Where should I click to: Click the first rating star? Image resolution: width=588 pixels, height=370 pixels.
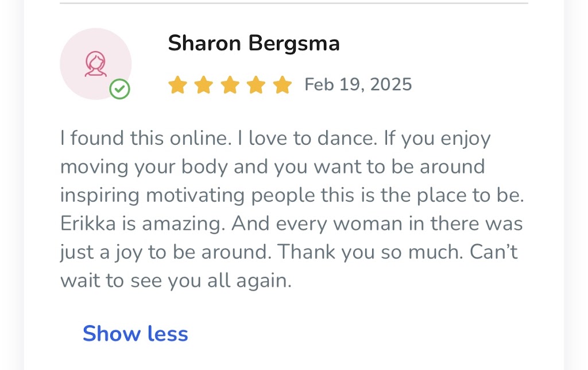coord(177,85)
